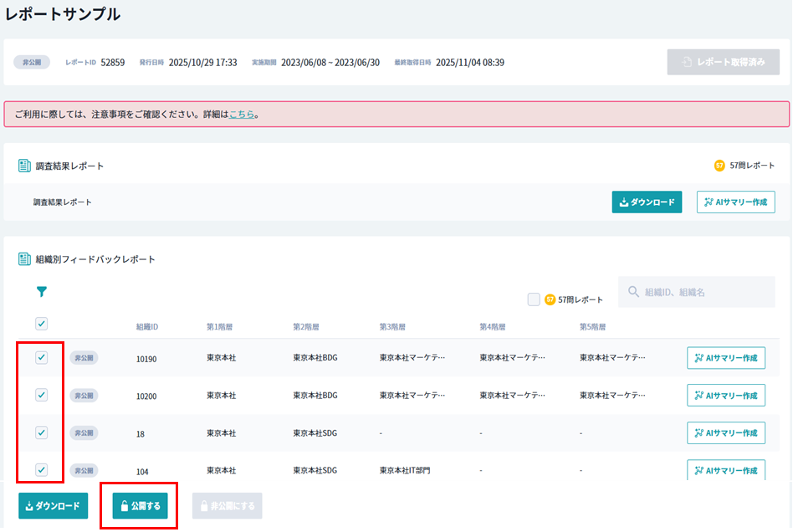Click AIサマリー作成 for organization 10190
Screen dimensions: 793x532
coord(726,357)
